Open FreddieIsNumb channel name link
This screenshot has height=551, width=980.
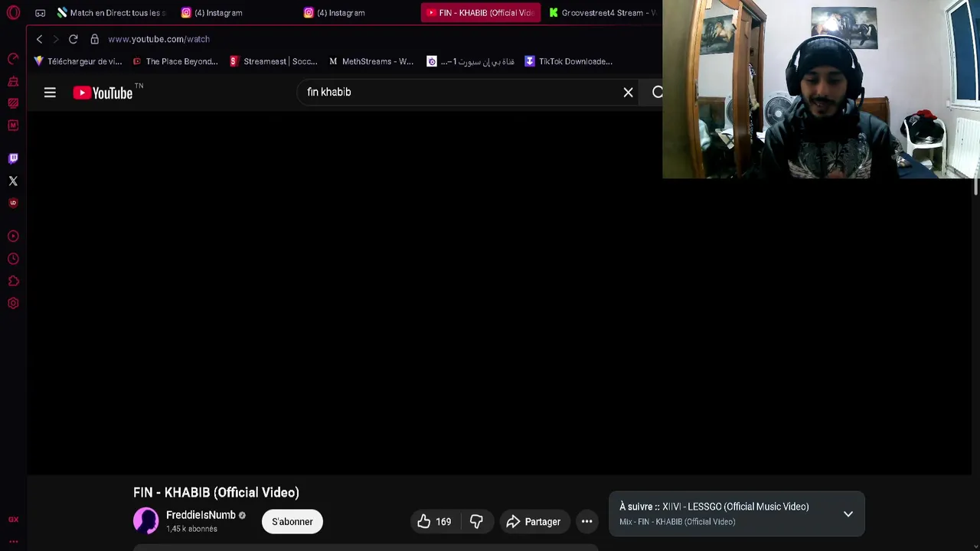click(x=201, y=515)
